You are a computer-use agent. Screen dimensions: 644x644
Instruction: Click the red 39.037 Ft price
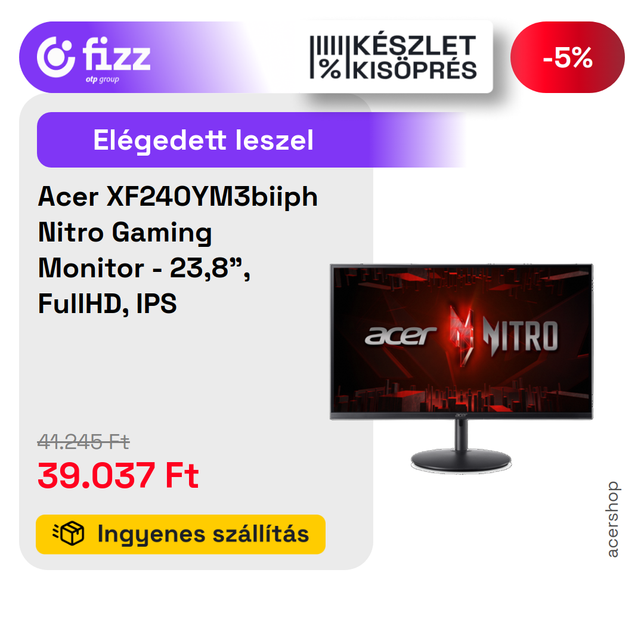(x=118, y=475)
